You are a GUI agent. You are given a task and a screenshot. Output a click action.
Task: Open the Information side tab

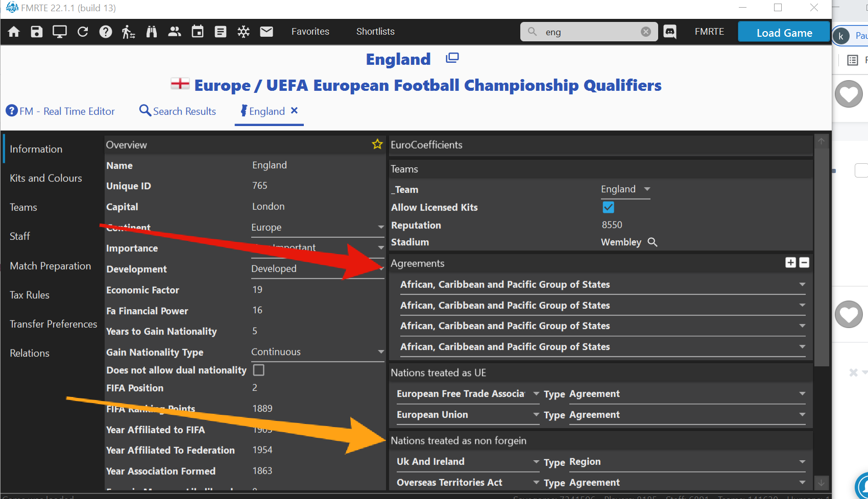point(36,149)
